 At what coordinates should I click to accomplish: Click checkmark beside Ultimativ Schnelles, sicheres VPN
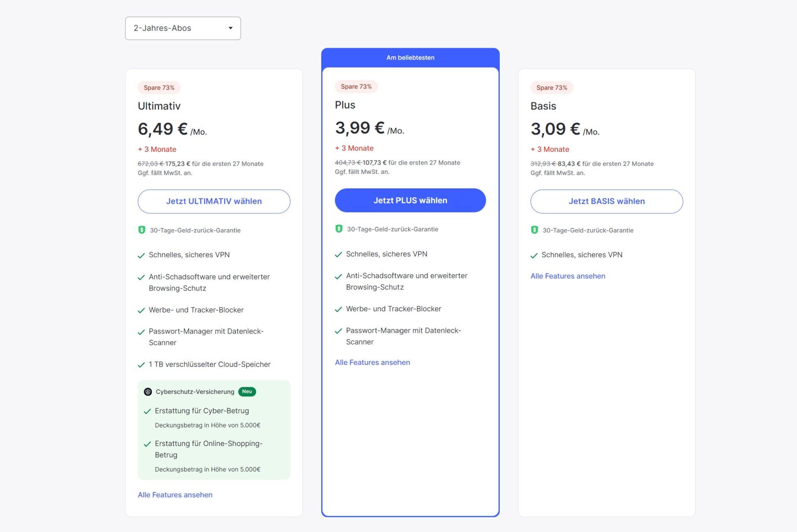pyautogui.click(x=141, y=256)
